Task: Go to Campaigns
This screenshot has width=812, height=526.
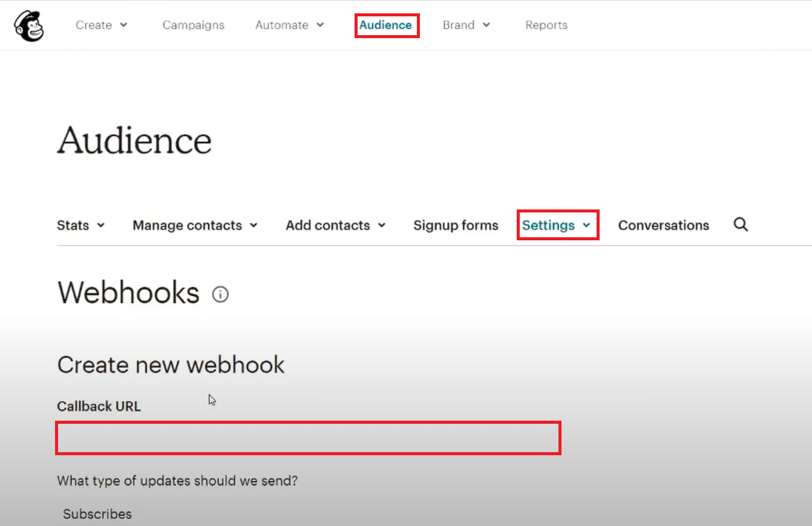Action: pos(194,25)
